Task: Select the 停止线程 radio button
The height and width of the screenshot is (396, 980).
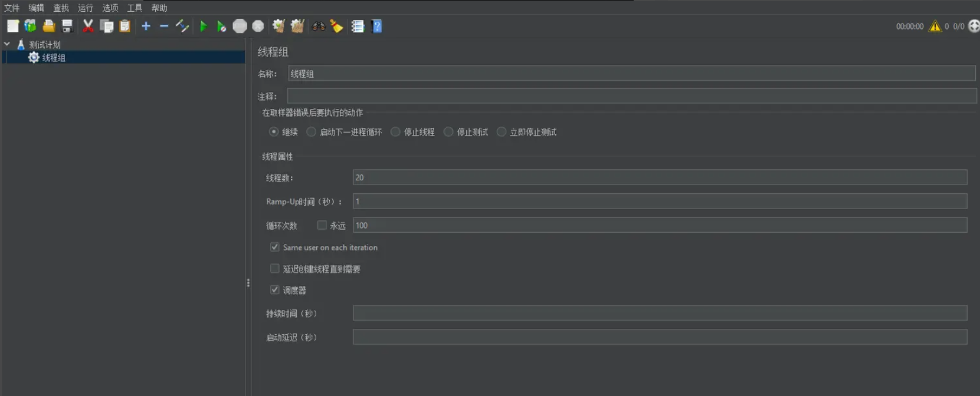Action: click(x=395, y=131)
